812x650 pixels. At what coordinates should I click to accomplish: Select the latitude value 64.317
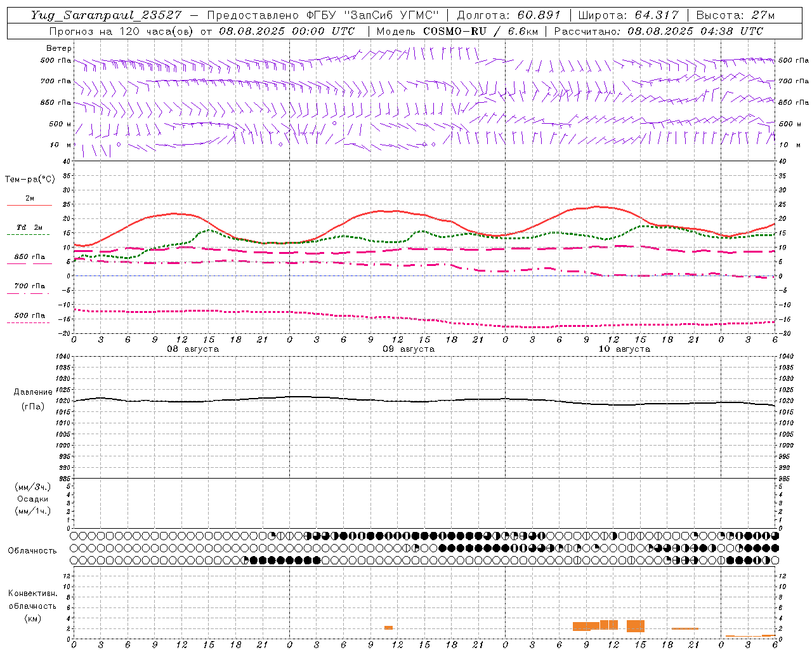click(x=657, y=15)
